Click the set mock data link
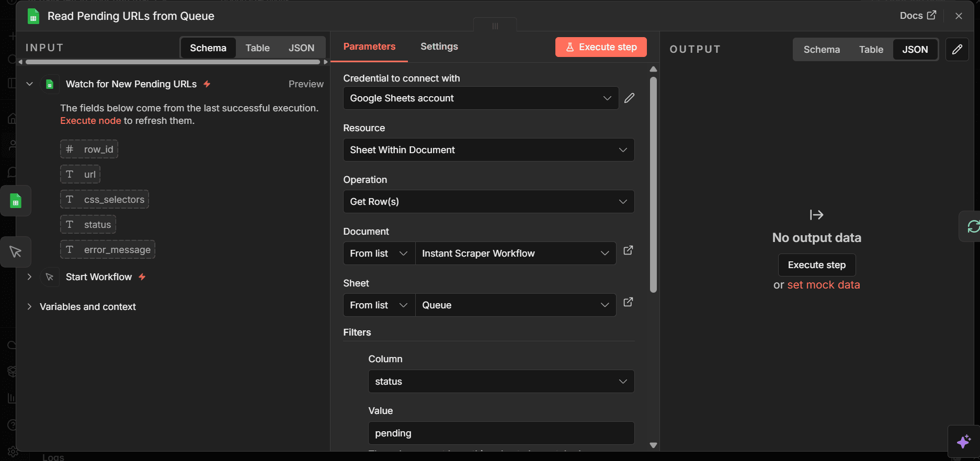 (824, 285)
